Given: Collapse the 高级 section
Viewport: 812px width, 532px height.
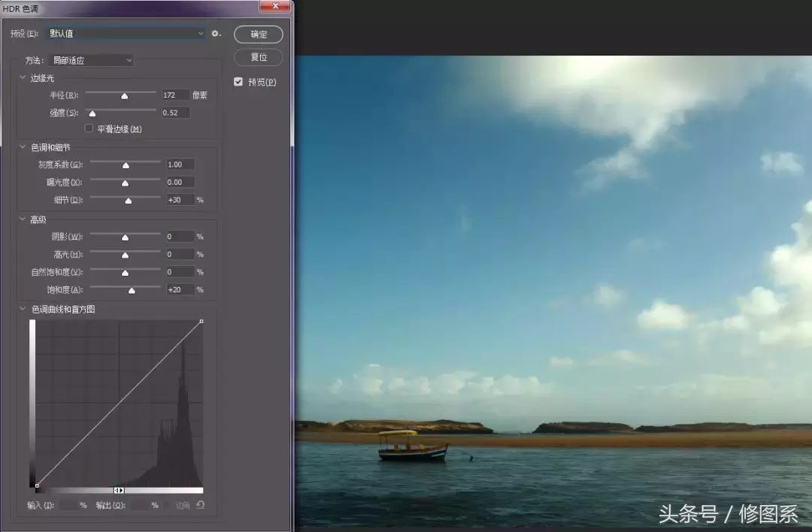Looking at the screenshot, I should point(23,219).
